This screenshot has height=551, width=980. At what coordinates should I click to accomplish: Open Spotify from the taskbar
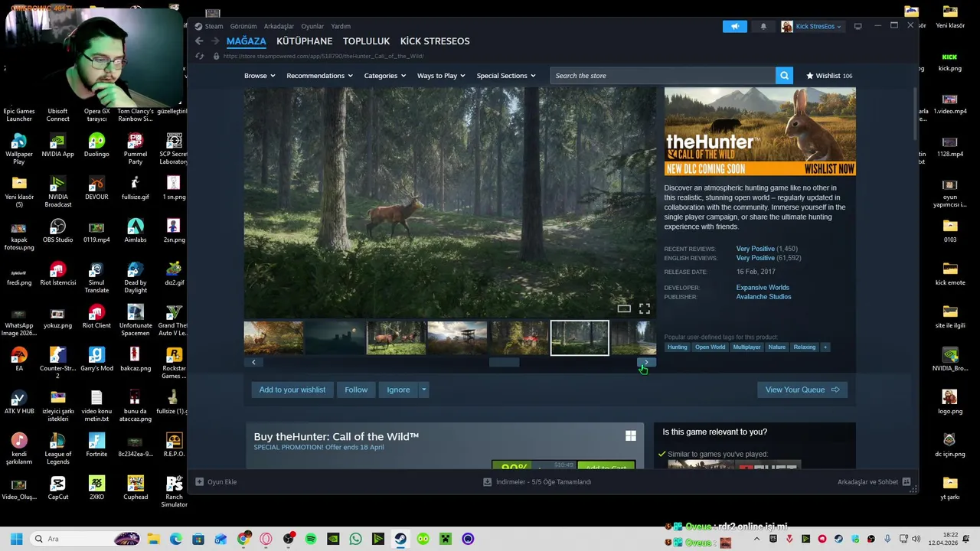click(x=311, y=539)
